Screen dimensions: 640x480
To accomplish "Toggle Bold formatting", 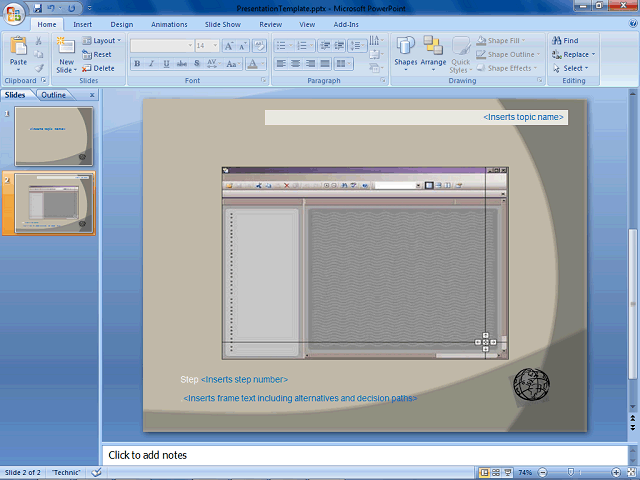I will 137,64.
